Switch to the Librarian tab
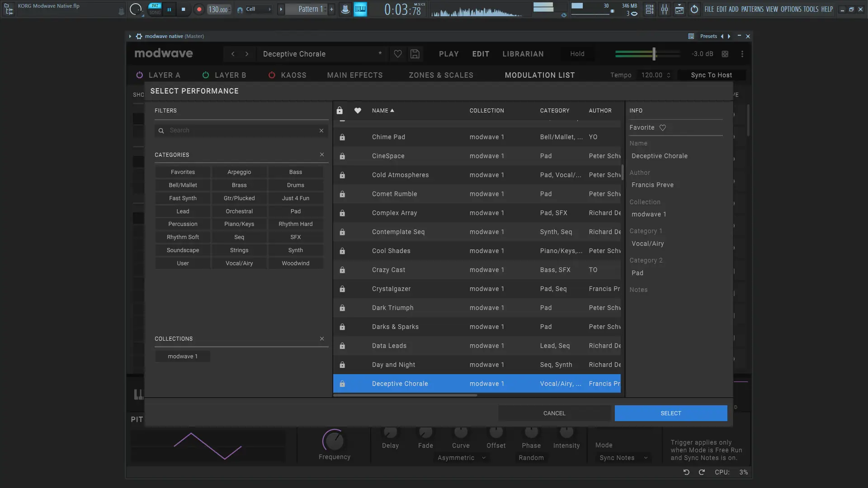 click(x=523, y=54)
